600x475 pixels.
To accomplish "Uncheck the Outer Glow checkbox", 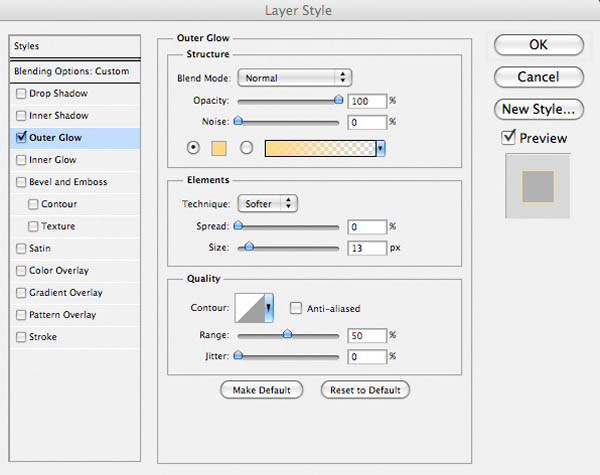I will 21,137.
